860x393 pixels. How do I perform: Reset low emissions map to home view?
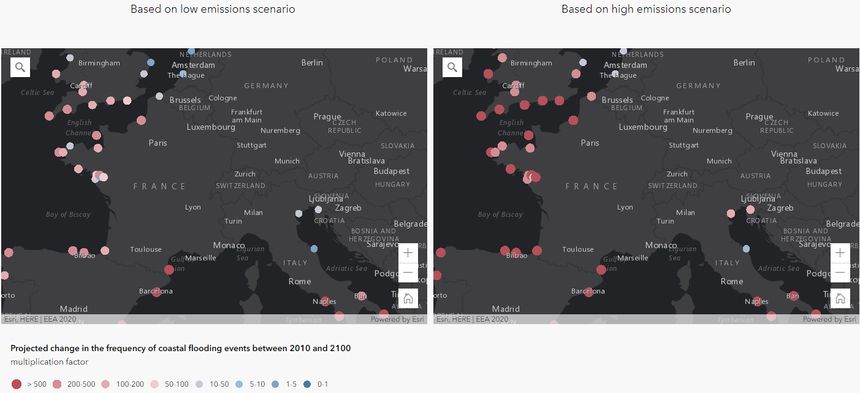pos(408,298)
